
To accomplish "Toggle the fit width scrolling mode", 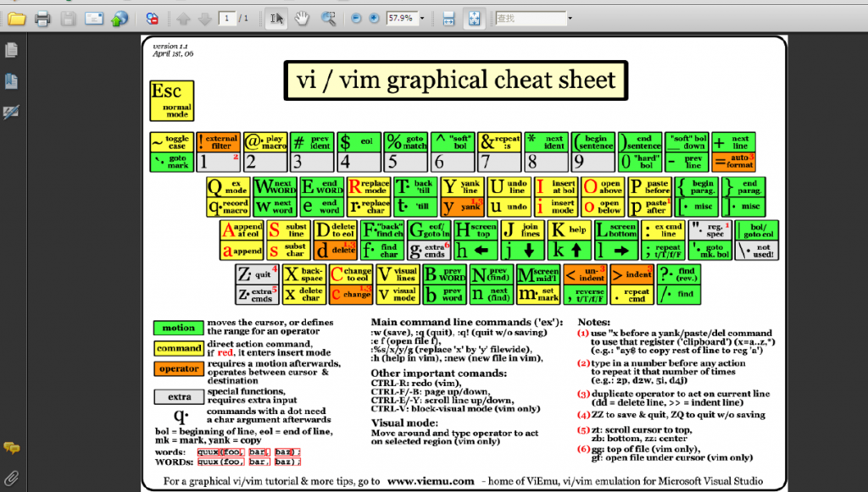I will point(448,19).
